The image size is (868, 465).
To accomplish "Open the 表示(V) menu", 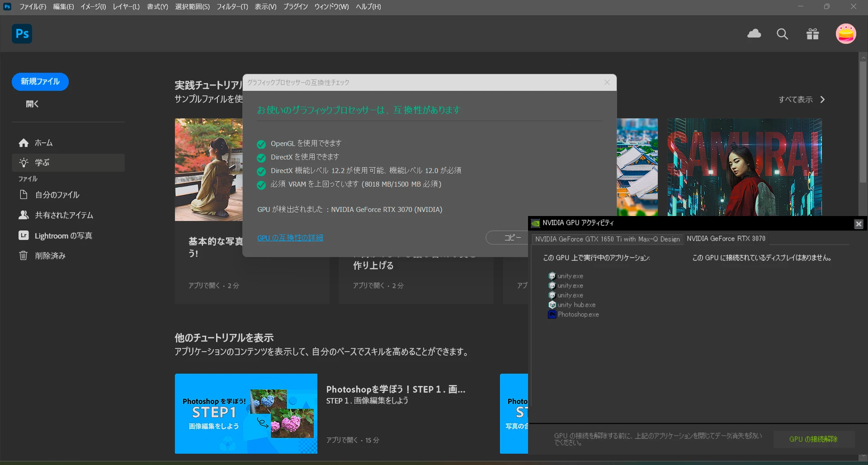I will (265, 7).
